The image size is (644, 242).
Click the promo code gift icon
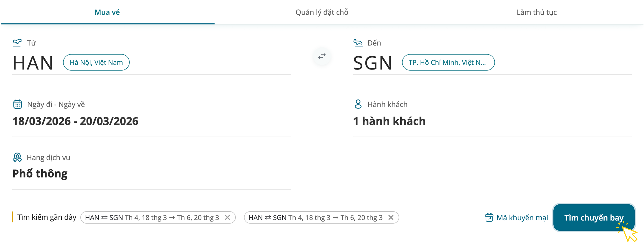click(x=489, y=217)
